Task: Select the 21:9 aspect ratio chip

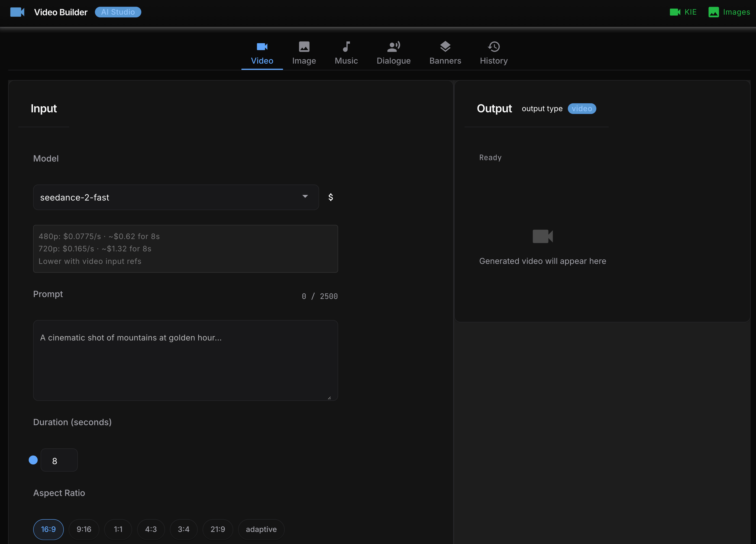Action: click(217, 529)
